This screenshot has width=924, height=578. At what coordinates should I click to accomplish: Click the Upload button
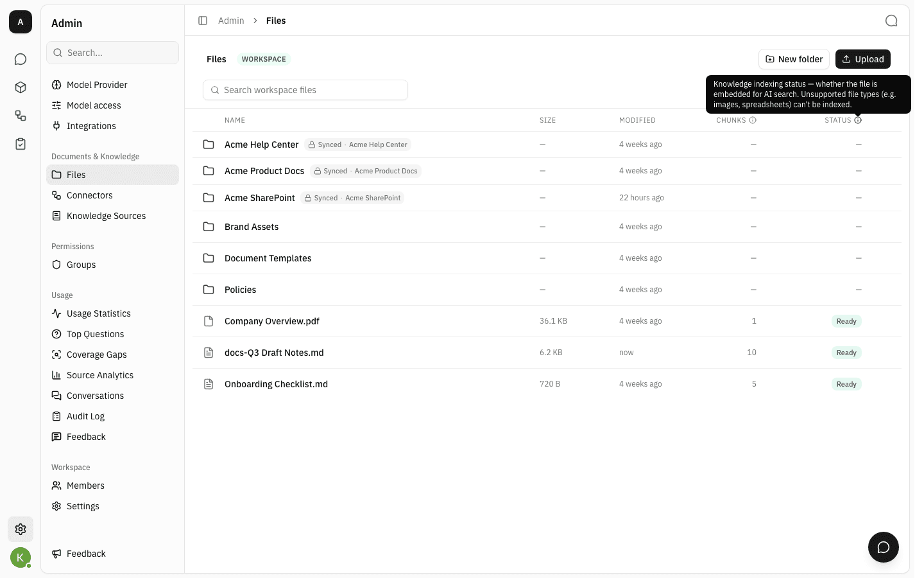[863, 59]
